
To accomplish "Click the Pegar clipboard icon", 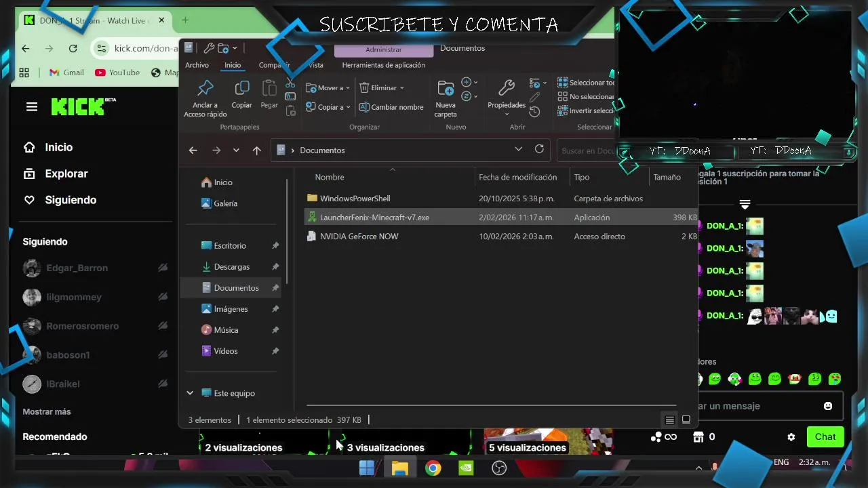I will point(269,88).
